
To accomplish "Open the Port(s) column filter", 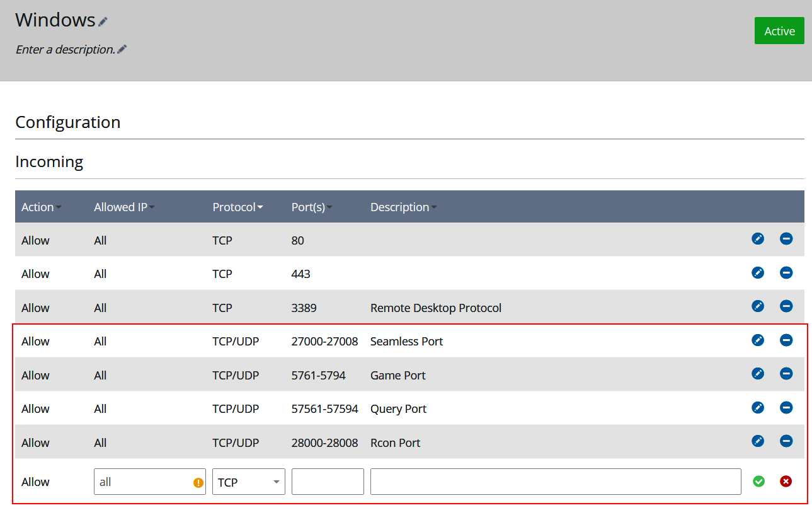I will point(329,207).
